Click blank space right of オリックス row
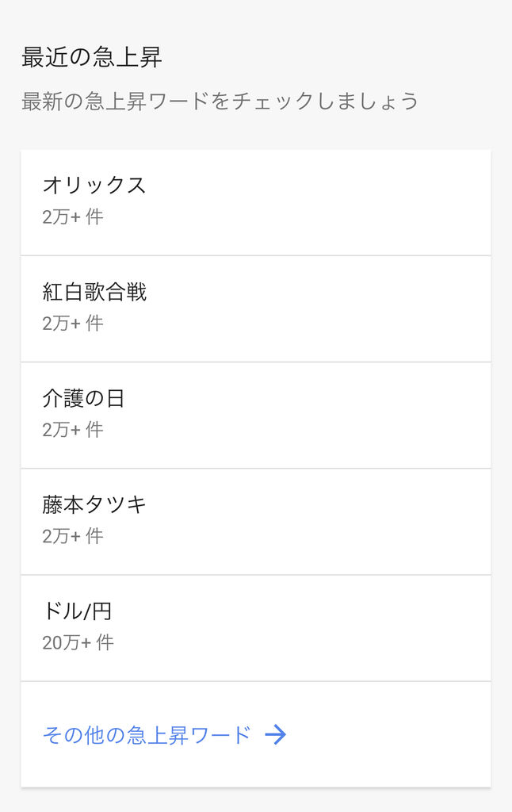 (x=357, y=202)
